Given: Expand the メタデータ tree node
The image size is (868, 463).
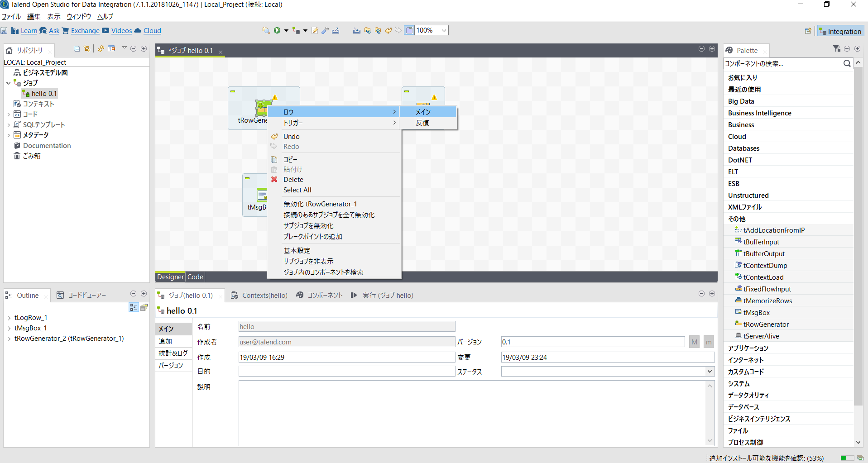Looking at the screenshot, I should tap(9, 135).
